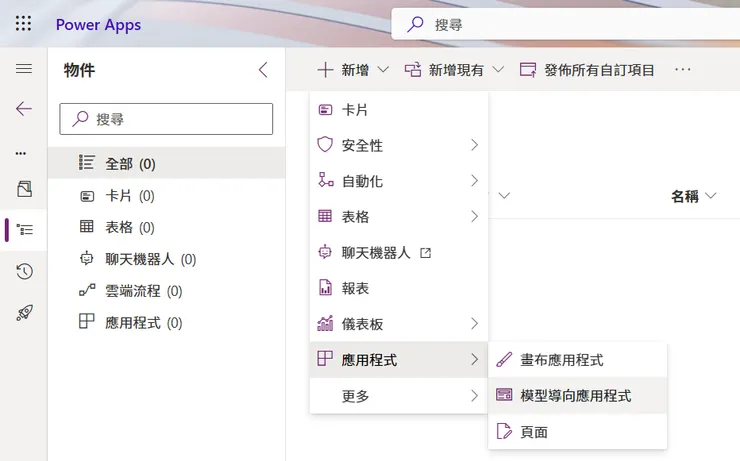Screen dimensions: 740x461
Task: Go back using the left arrow icon
Action: 24,109
